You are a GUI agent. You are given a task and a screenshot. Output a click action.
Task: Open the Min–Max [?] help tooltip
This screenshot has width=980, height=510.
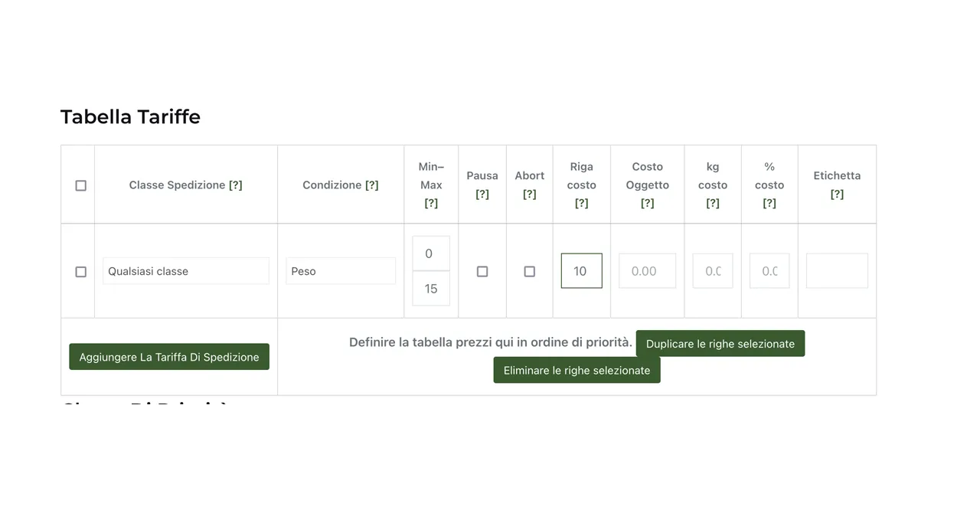tap(431, 204)
